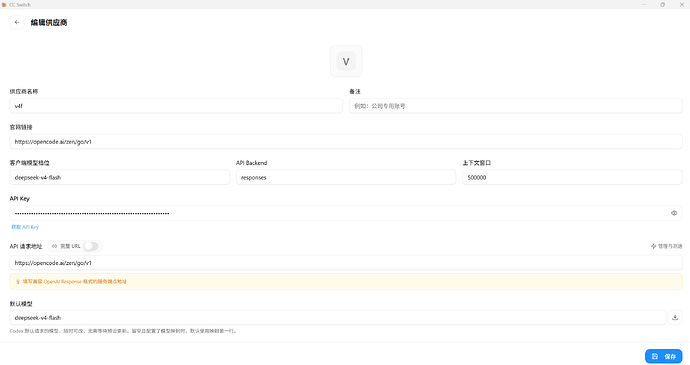Fetch model list with download icon
690x365 pixels.
pyautogui.click(x=675, y=317)
